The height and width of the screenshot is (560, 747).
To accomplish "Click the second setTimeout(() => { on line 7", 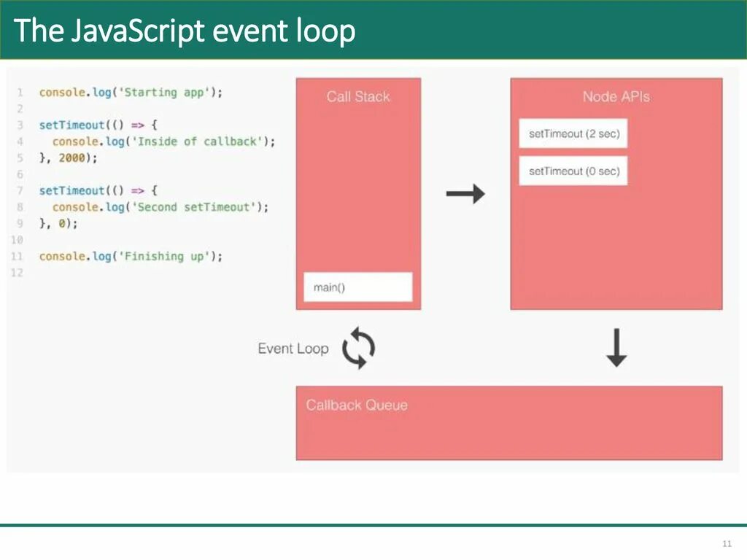I will click(x=98, y=190).
